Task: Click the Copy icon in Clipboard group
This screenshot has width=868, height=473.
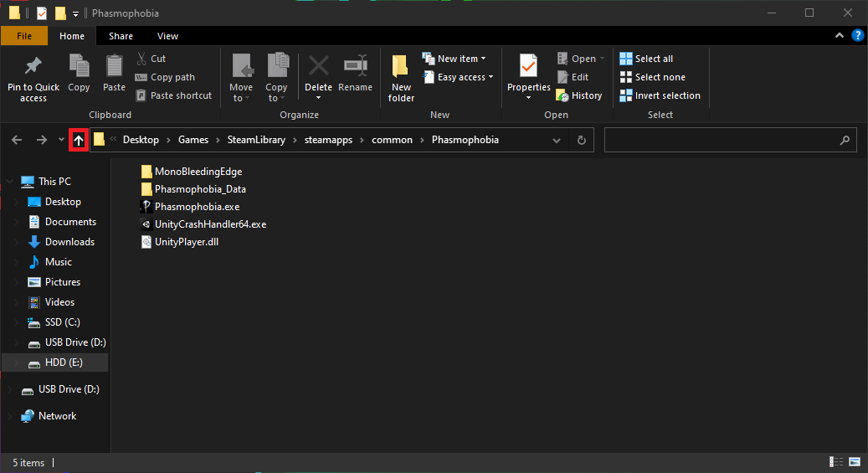Action: (79, 66)
